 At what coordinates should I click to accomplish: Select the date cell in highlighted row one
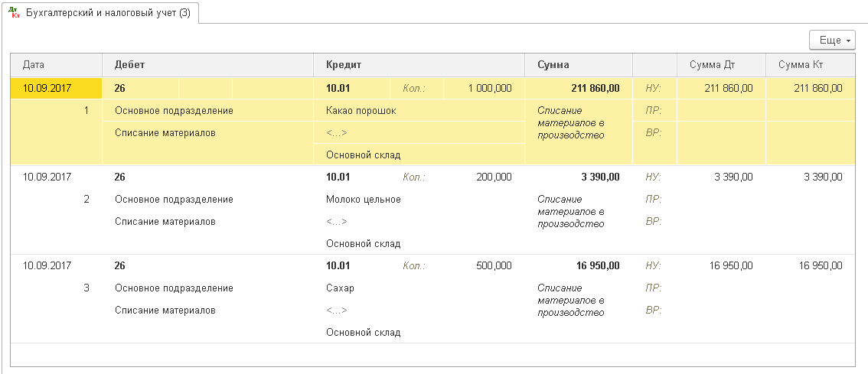coord(56,88)
